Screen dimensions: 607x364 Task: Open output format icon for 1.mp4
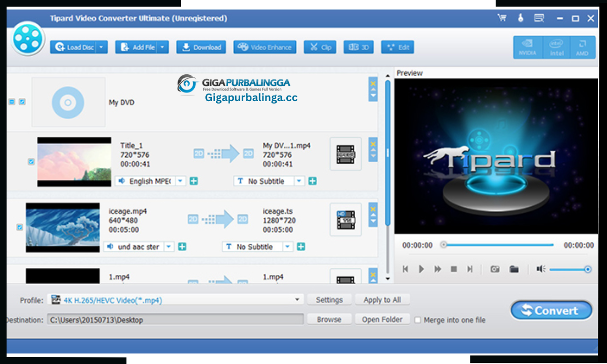coord(345,277)
